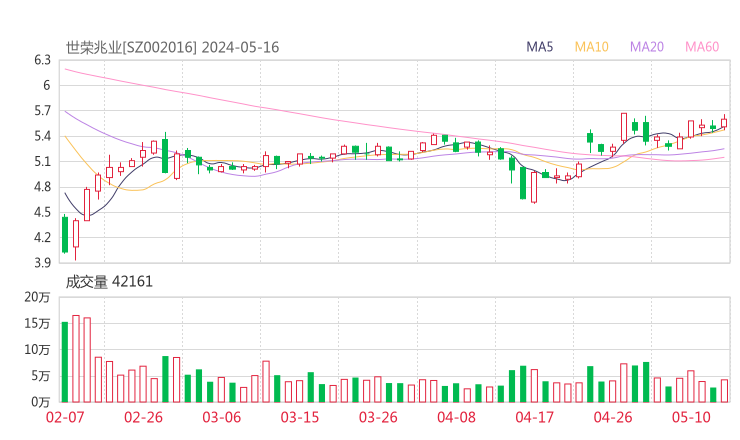The image size is (740, 440).
Task: Click the MA10 legend label
Action: pyautogui.click(x=591, y=47)
